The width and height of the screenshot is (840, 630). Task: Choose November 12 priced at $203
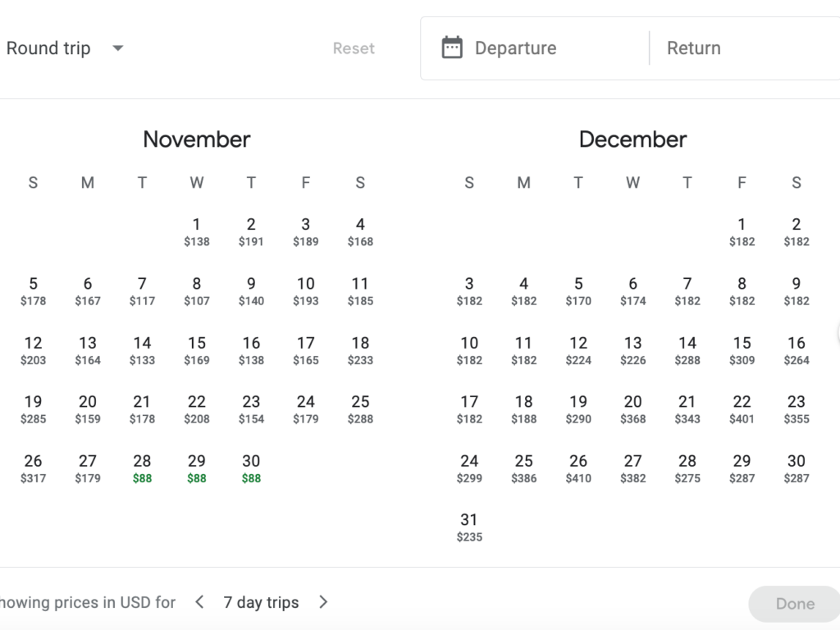33,350
